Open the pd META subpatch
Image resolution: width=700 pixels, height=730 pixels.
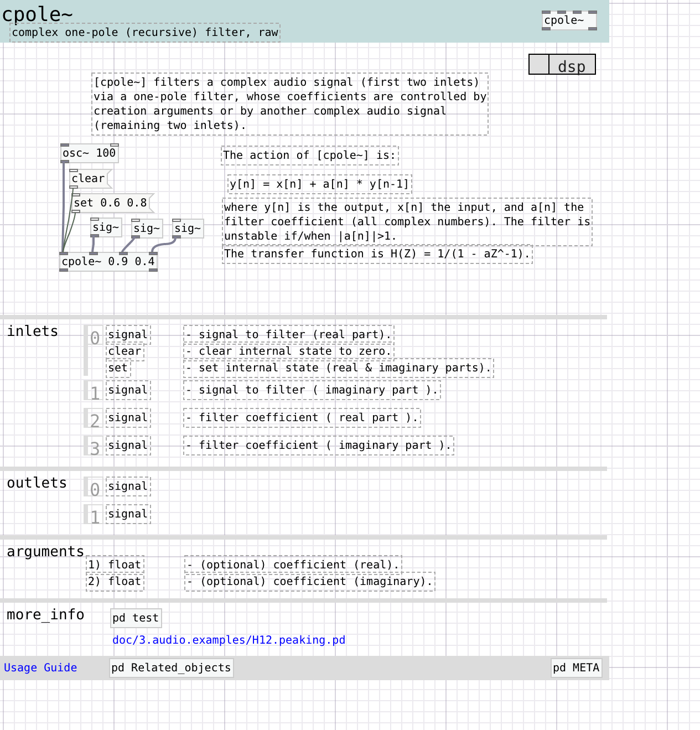click(576, 668)
